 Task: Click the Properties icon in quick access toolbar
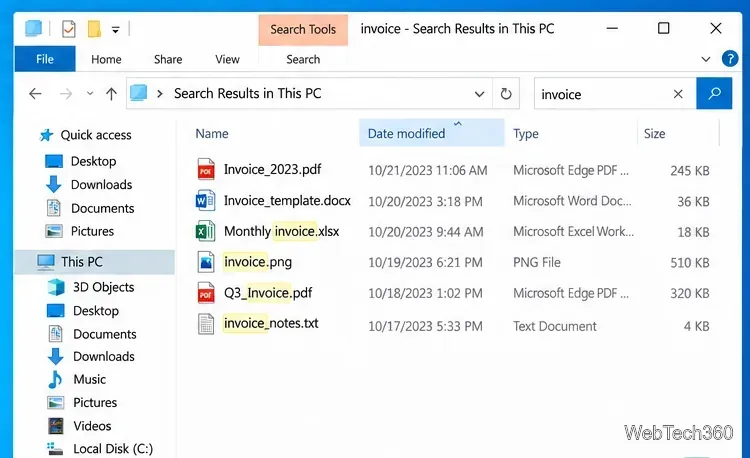tap(68, 29)
